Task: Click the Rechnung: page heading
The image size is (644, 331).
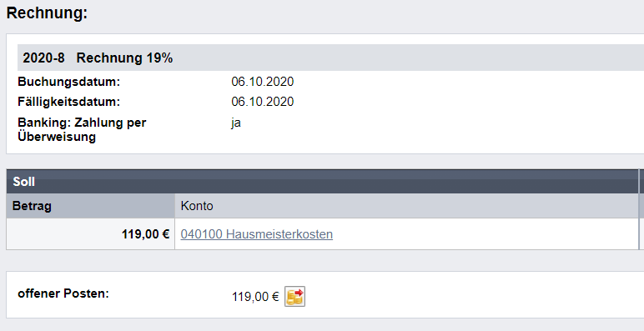Action: (48, 13)
